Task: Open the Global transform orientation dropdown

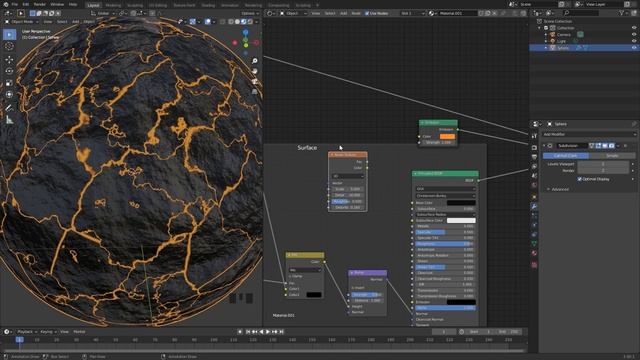Action: (x=102, y=13)
